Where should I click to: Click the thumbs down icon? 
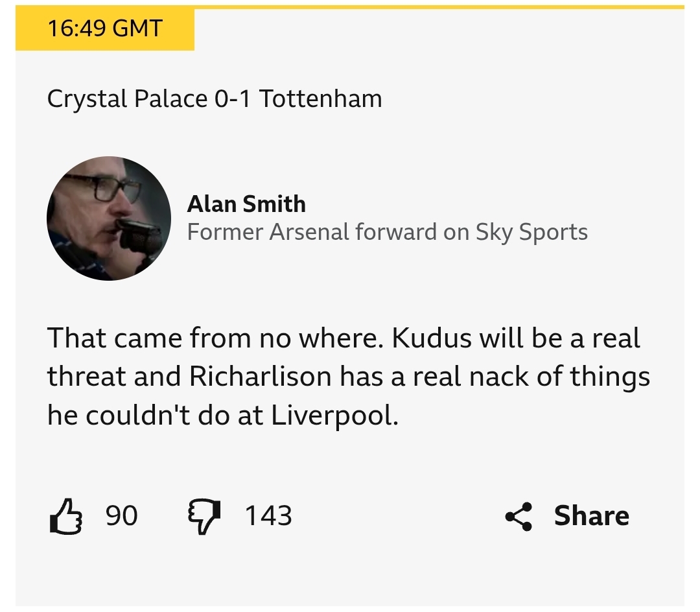pyautogui.click(x=204, y=517)
